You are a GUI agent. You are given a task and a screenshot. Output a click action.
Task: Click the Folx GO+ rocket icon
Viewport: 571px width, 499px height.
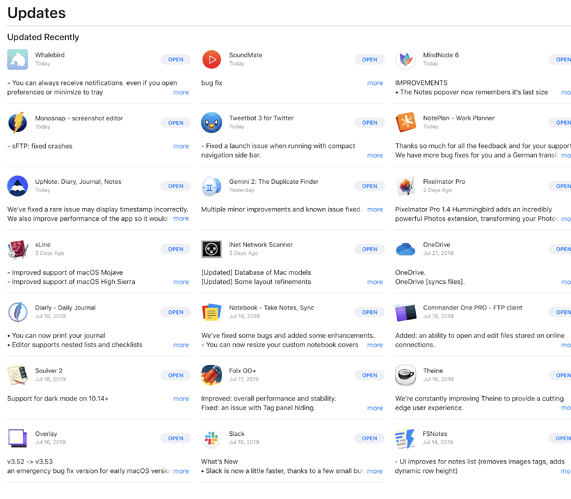212,375
